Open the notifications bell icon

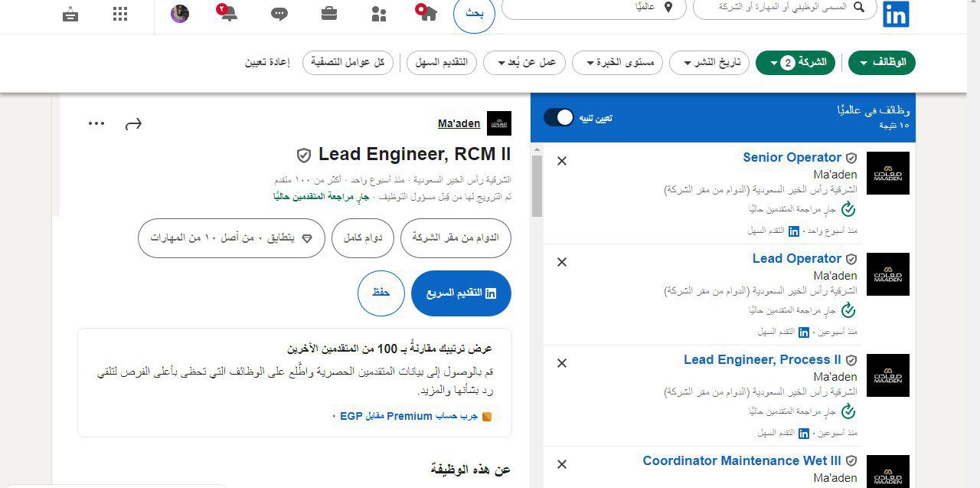point(228,13)
